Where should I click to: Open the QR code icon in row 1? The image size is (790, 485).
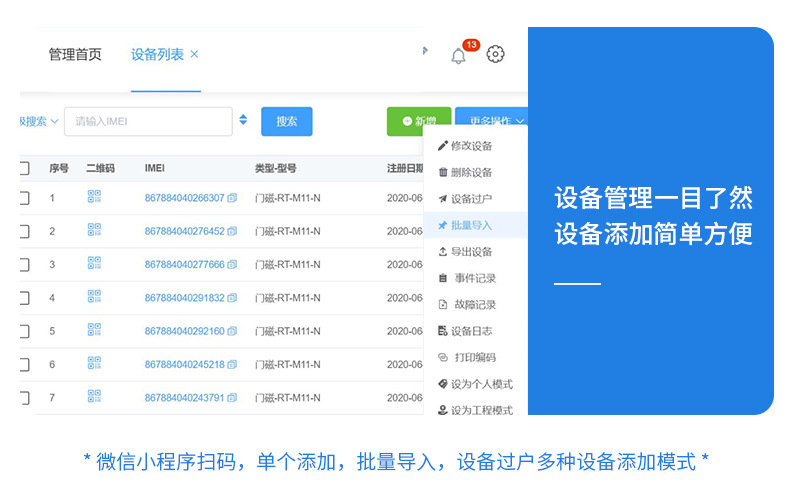pos(94,196)
